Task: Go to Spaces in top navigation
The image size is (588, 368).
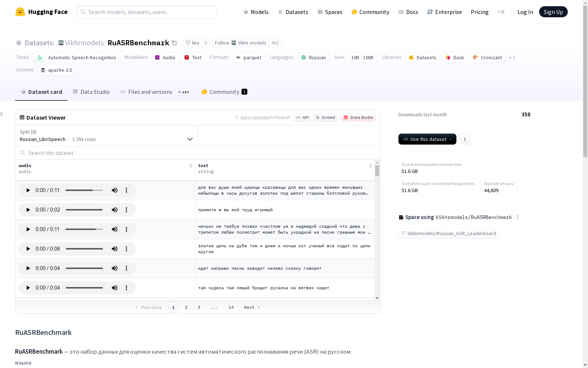Action: 330,12
